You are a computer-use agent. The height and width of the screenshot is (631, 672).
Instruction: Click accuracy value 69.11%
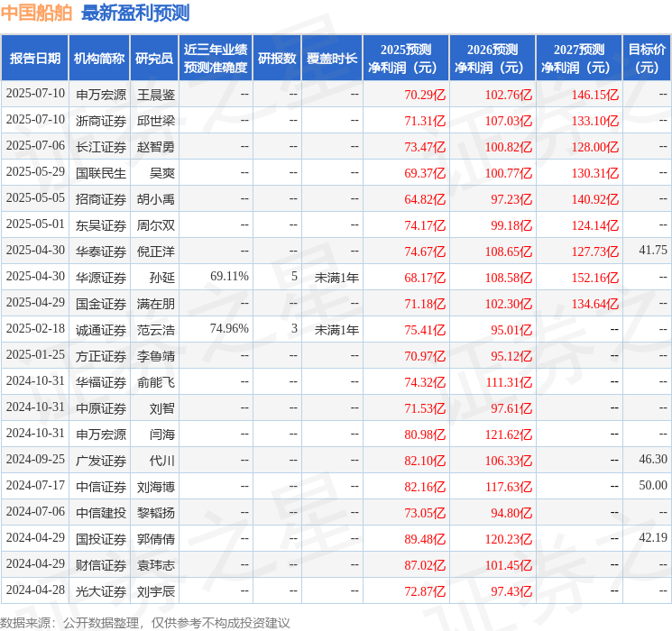pyautogui.click(x=229, y=277)
